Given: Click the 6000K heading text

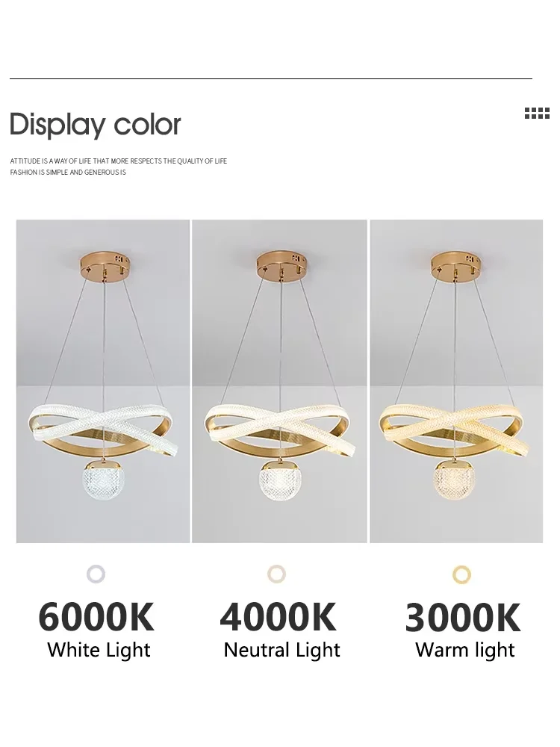Looking at the screenshot, I should pyautogui.click(x=96, y=617).
